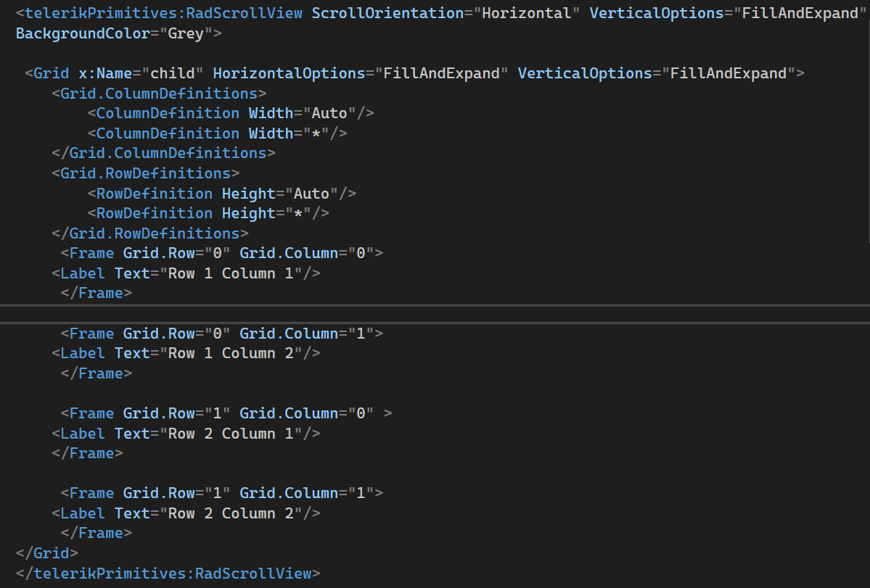
Task: Click the closing Grid tag
Action: point(46,553)
